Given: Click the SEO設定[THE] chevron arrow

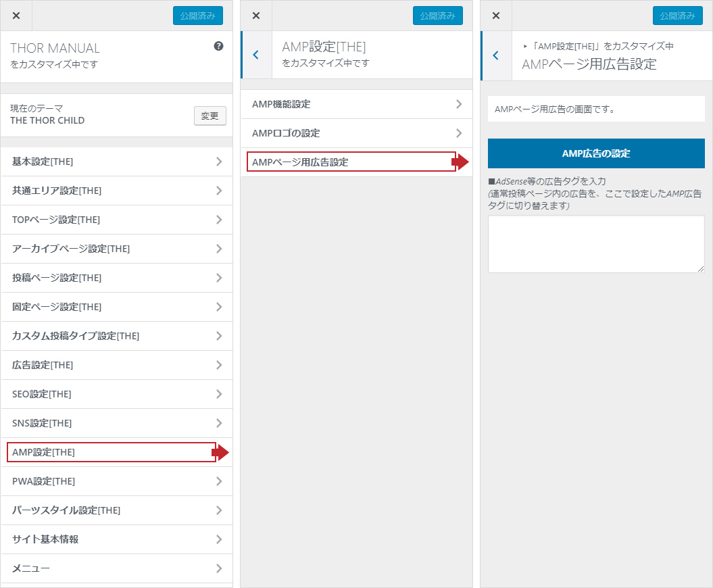Looking at the screenshot, I should 219,394.
